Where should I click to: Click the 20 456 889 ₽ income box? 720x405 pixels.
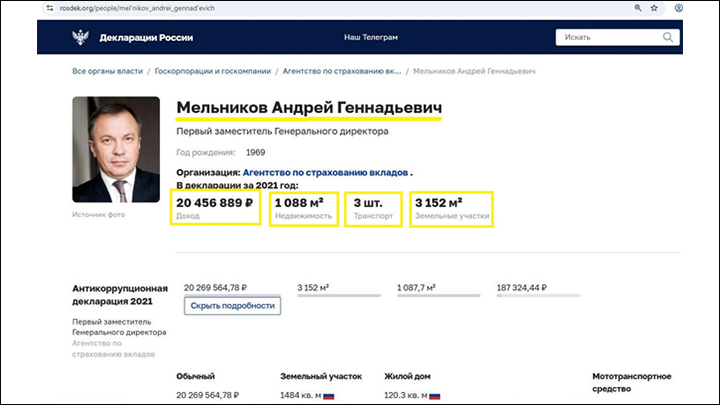(214, 207)
